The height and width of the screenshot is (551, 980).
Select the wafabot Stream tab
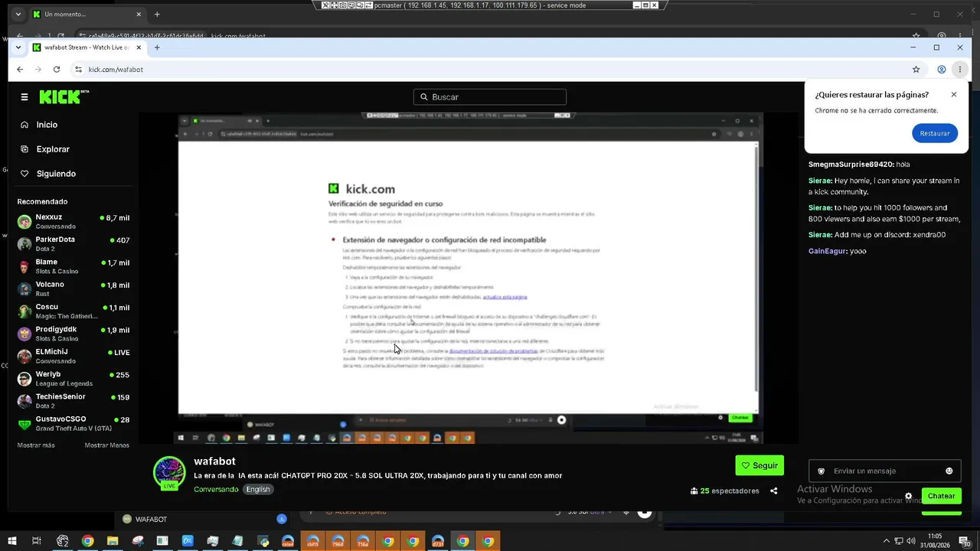[x=87, y=47]
